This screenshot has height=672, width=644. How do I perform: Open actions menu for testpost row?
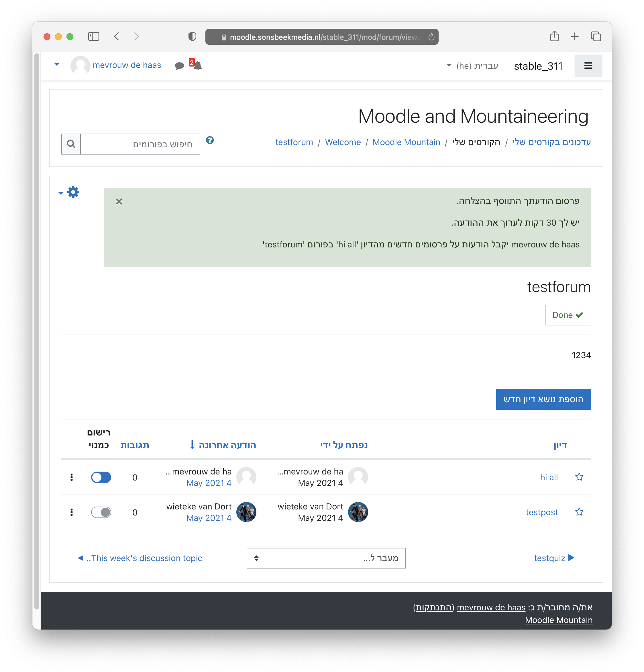[x=71, y=512]
